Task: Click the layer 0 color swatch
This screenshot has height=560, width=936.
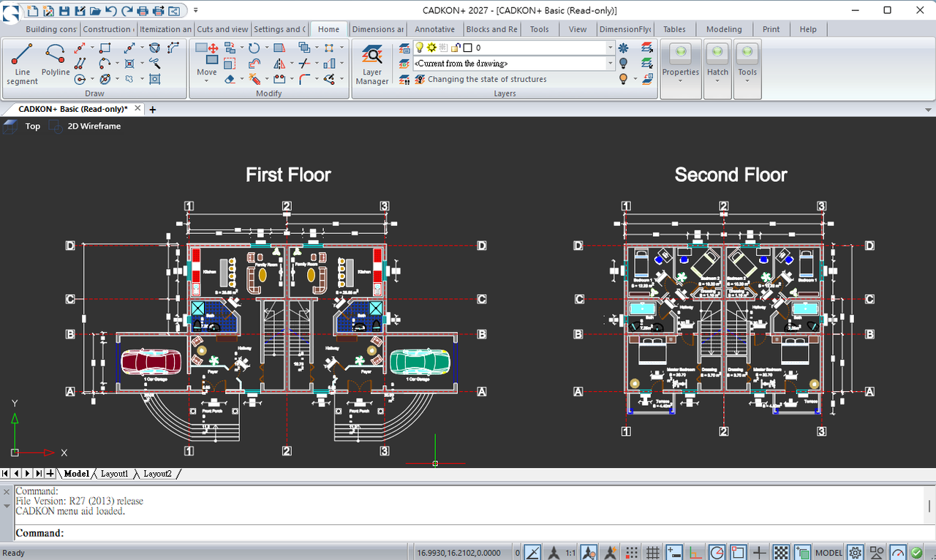Action: (x=468, y=48)
